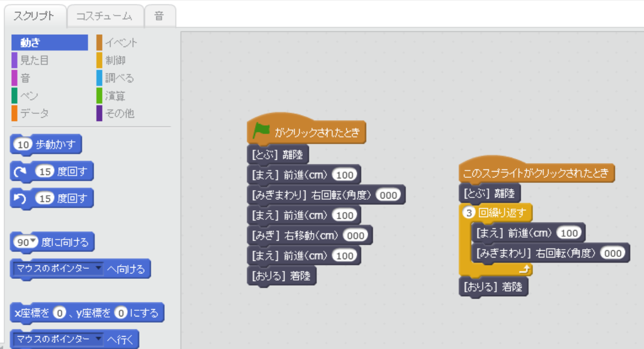Open the 音 tab
The width and height of the screenshot is (644, 349).
click(159, 16)
